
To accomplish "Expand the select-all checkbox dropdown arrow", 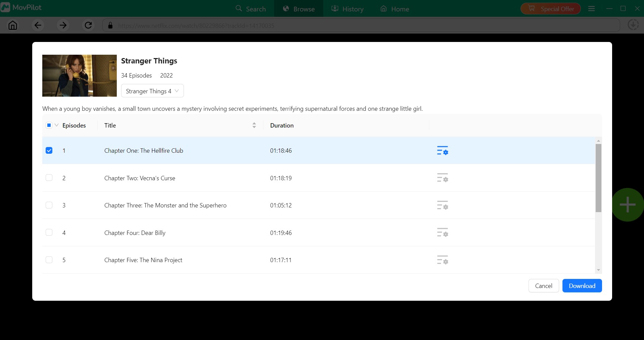I will tap(56, 125).
